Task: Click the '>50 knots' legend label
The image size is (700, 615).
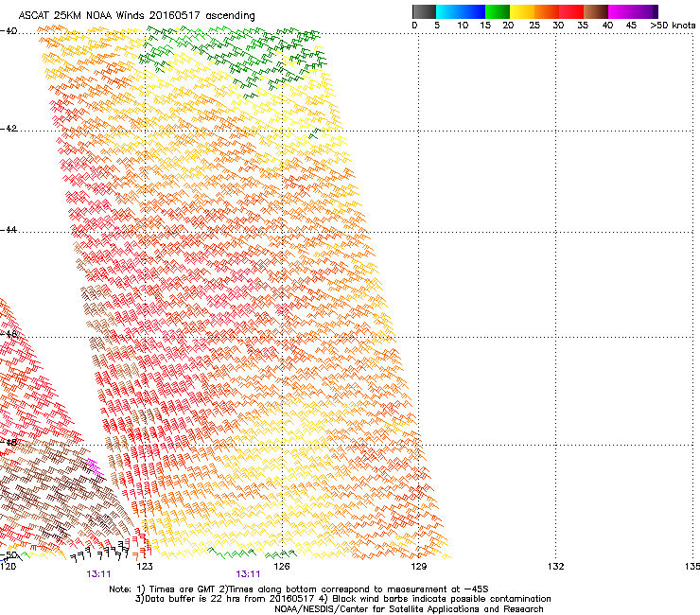Action: [673, 25]
